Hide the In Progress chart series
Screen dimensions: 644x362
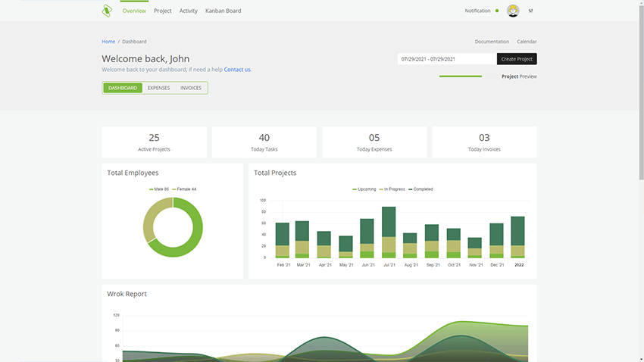[393, 189]
